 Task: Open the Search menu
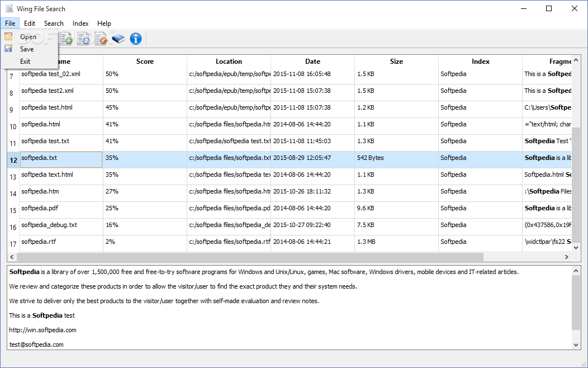54,23
